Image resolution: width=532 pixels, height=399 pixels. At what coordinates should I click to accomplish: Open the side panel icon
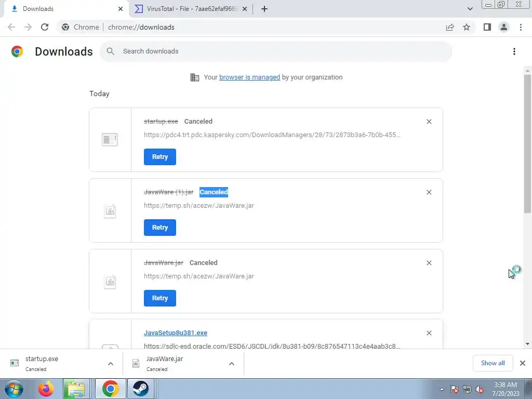point(487,27)
